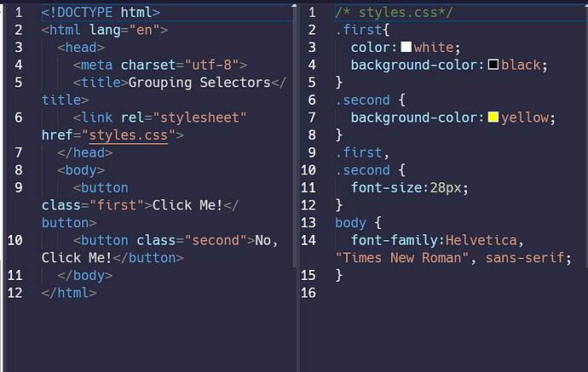
Task: Click the lang="en" attribute
Action: [x=128, y=30]
